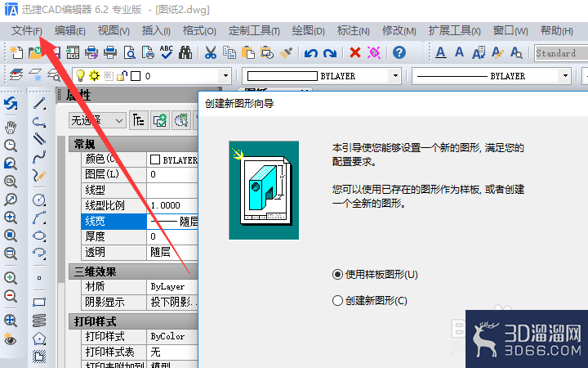Viewport: 588px width, 368px height.
Task: Click the binoculars Find icon
Action: [185, 52]
